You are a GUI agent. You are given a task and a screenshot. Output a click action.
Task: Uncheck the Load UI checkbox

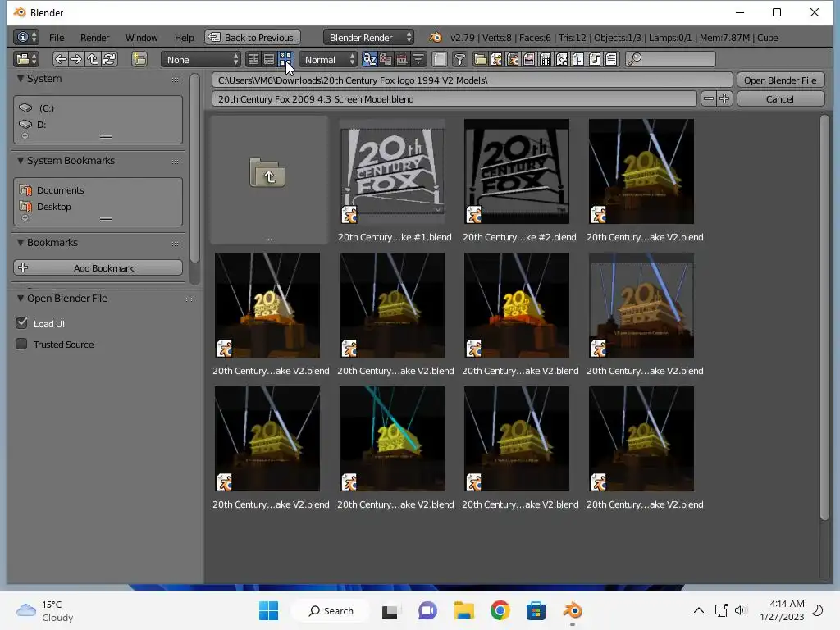click(x=21, y=323)
